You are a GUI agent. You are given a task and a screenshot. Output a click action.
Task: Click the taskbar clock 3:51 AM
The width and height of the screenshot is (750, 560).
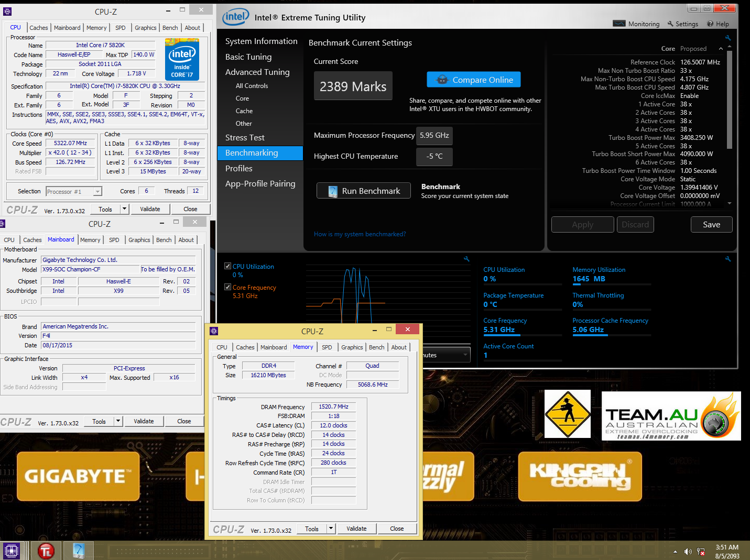[x=727, y=547]
